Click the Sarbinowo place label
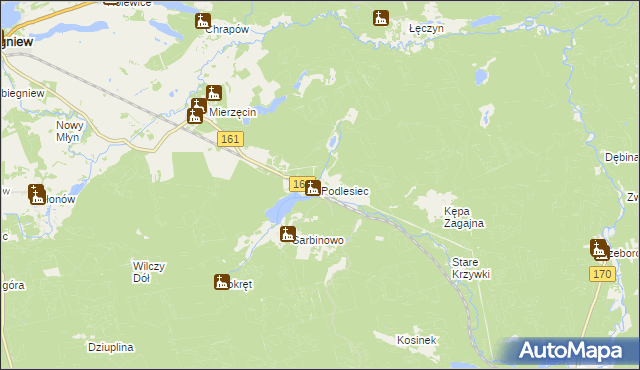Screen dimensions: 640x370 tap(319, 241)
